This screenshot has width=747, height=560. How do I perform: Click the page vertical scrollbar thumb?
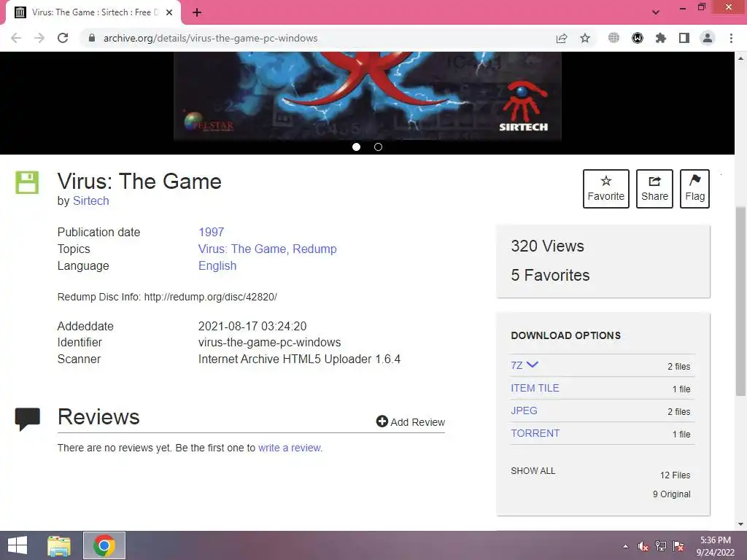point(740,301)
